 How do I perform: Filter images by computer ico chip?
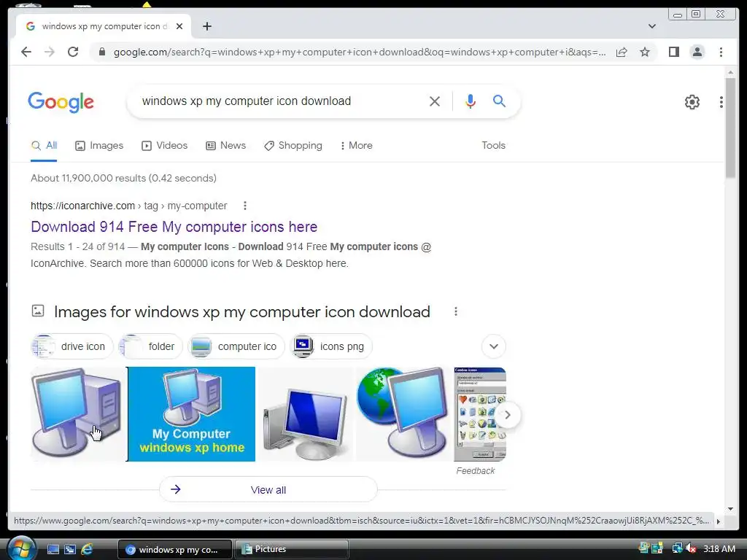point(236,346)
